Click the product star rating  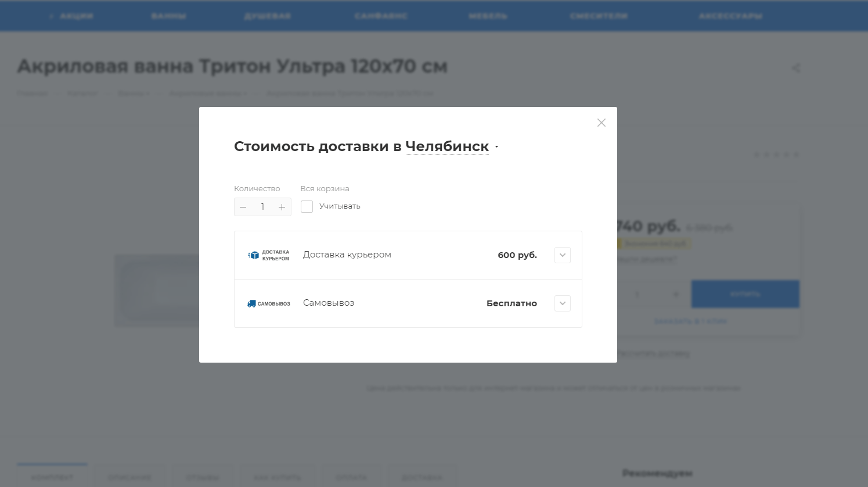click(776, 155)
